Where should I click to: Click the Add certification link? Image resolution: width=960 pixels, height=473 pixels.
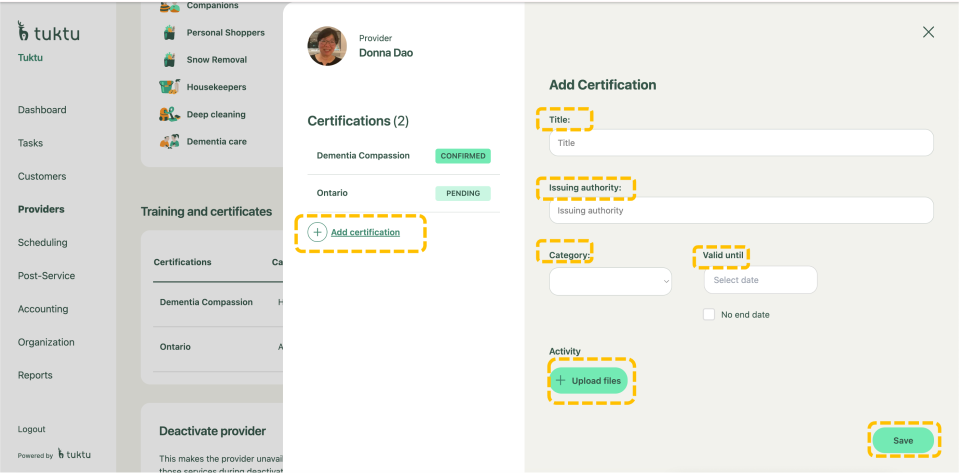[x=365, y=232]
